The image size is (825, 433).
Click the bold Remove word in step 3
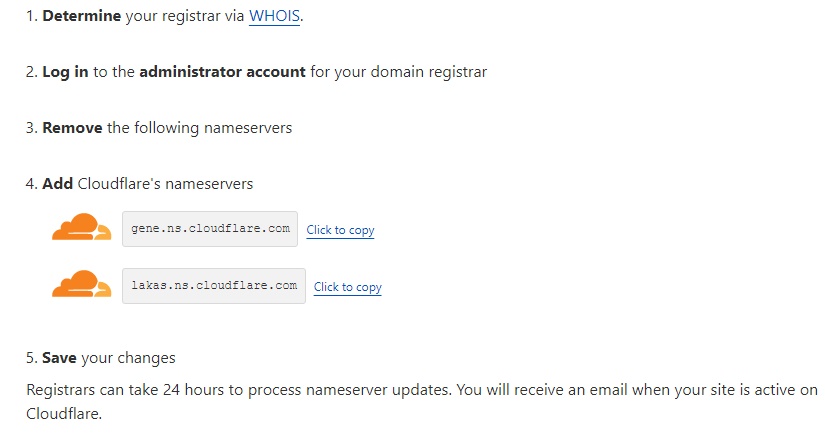pyautogui.click(x=72, y=128)
